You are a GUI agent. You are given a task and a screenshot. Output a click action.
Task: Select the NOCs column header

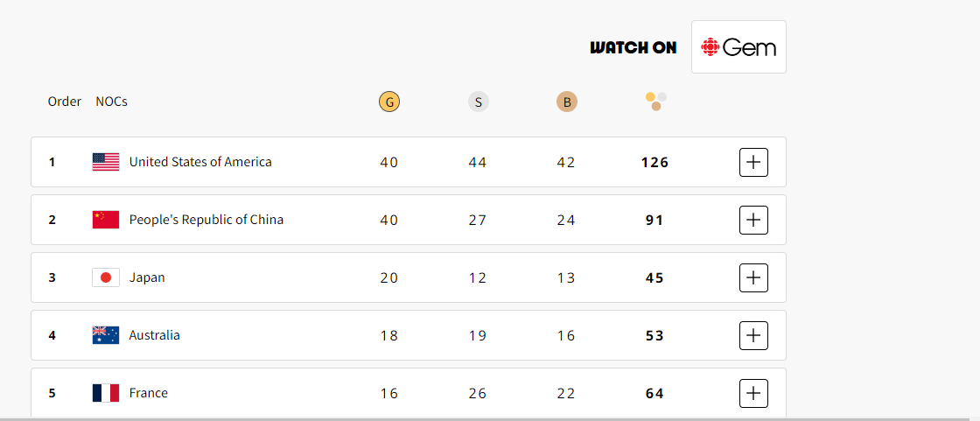(111, 102)
